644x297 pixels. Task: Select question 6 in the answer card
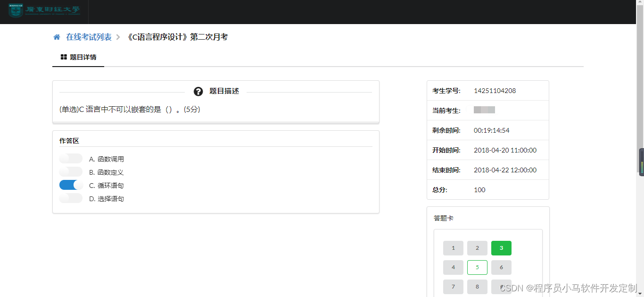tap(501, 267)
